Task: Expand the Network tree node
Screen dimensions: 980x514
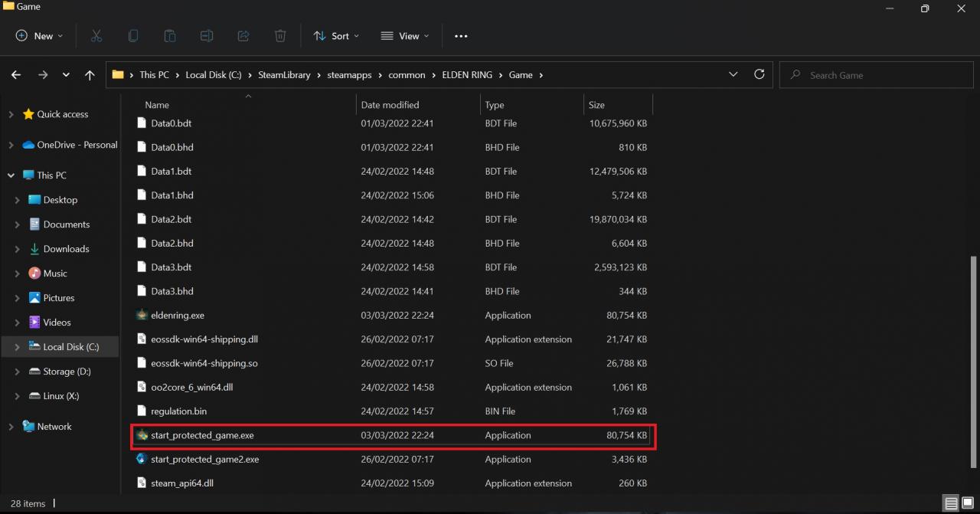Action: click(11, 427)
